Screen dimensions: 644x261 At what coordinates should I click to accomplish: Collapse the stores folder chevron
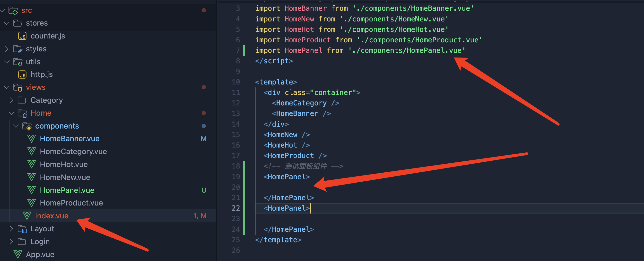pyautogui.click(x=7, y=23)
